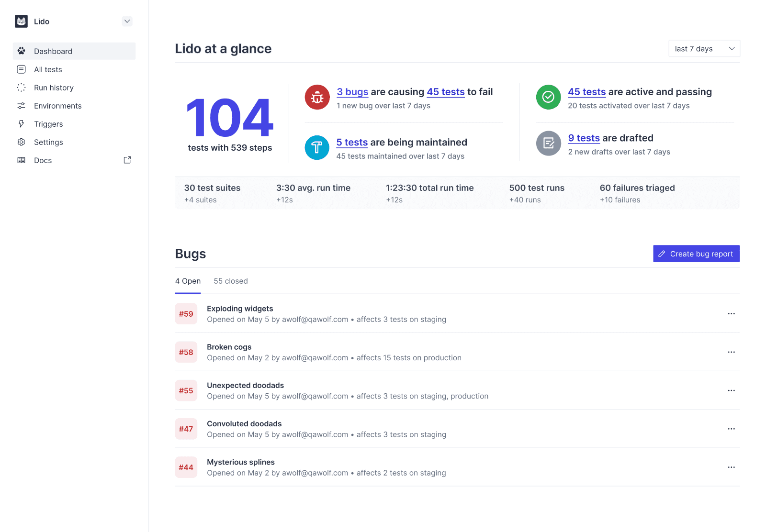
Task: Open Settings via the gear icon
Action: (21, 142)
